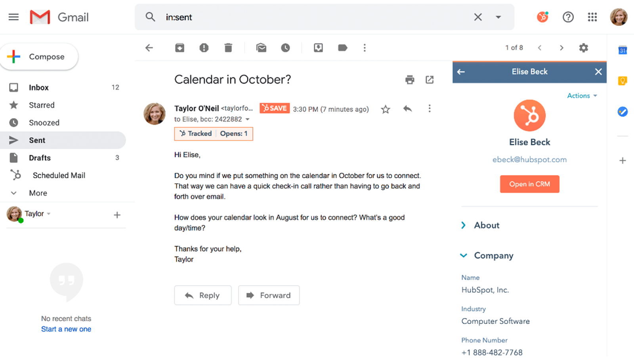Click the Open in CRM button

point(529,184)
